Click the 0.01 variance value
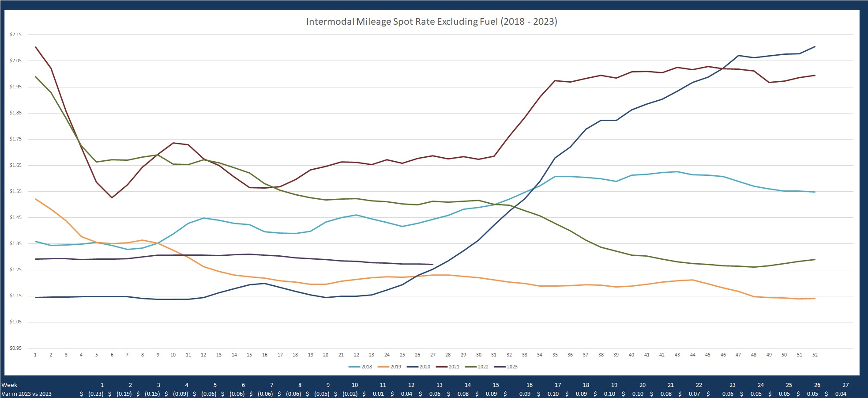Image resolution: width=868 pixels, height=398 pixels. [x=378, y=394]
